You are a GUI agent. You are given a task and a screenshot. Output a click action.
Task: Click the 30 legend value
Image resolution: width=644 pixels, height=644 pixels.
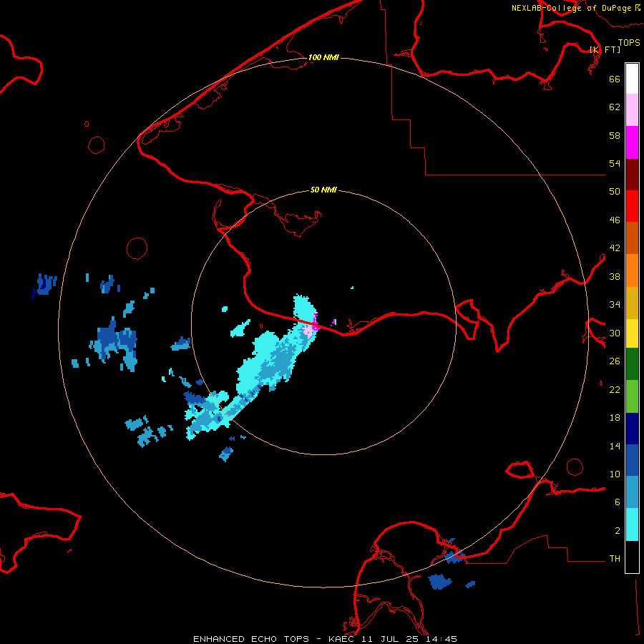(615, 333)
